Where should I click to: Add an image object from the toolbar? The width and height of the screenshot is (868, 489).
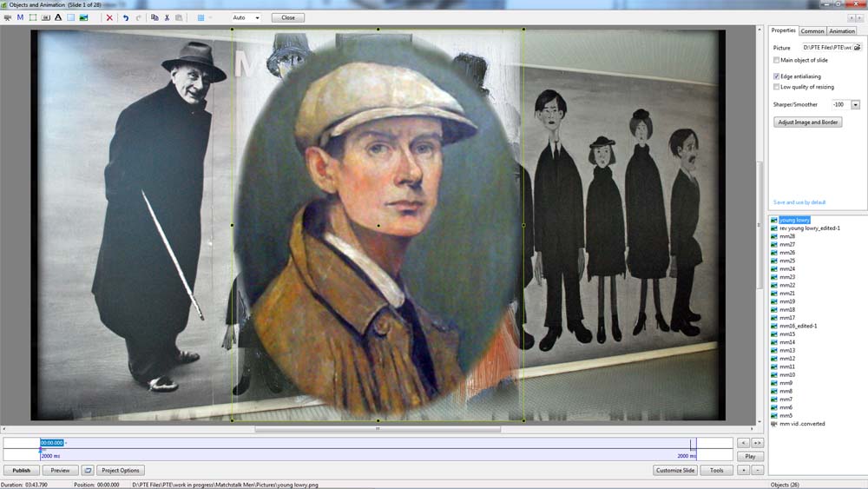pos(83,17)
